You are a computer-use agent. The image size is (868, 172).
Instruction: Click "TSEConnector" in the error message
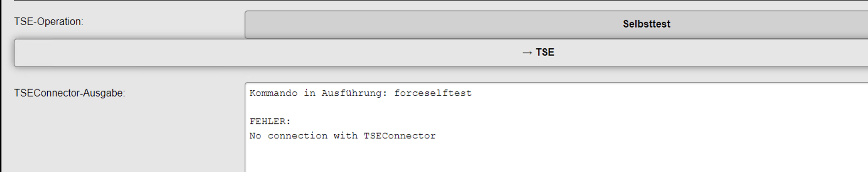pos(399,136)
